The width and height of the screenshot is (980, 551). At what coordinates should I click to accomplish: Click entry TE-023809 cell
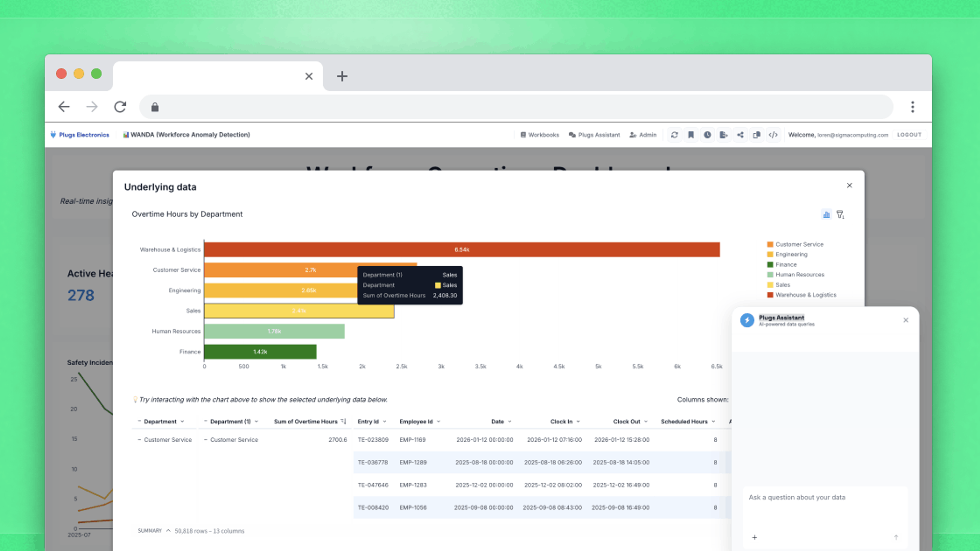[x=373, y=440]
